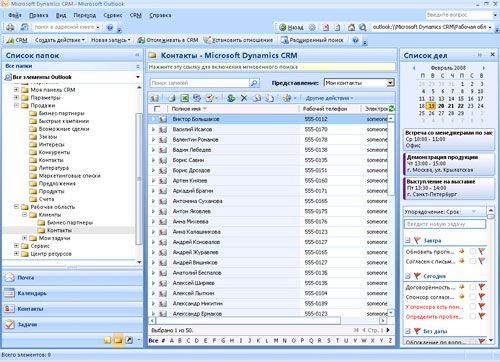
Task: Click Отслеживать в CRM
Action: [x=168, y=40]
